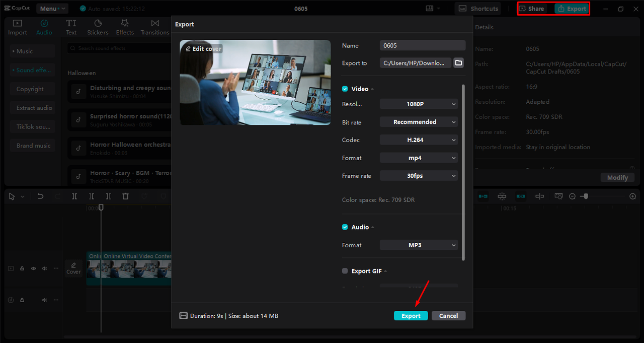Click the trash Delete icon in timeline toolbar

click(x=126, y=196)
